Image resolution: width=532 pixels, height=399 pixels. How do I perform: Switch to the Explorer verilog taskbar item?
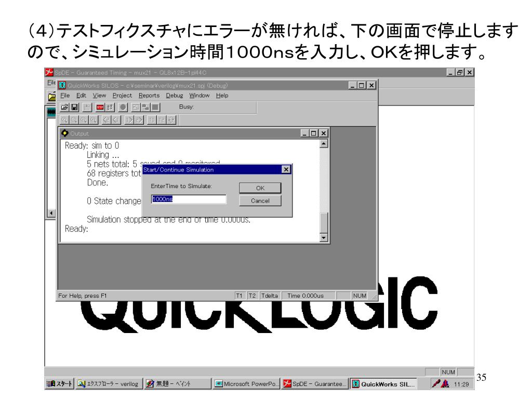click(x=109, y=384)
